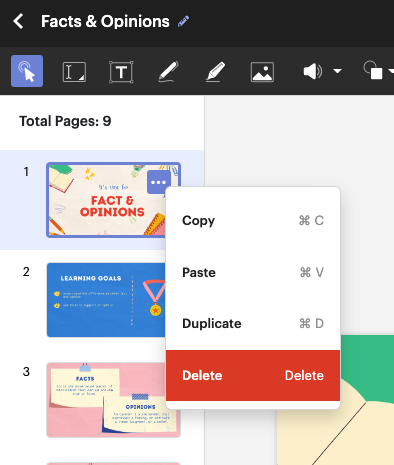Choose Delete from the context menu
The image size is (394, 465).
[253, 375]
